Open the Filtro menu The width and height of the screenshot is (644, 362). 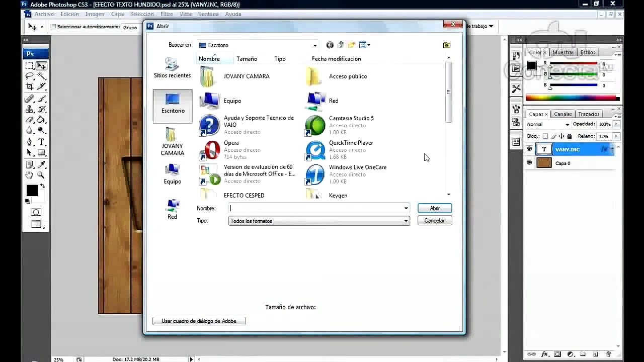tap(167, 14)
